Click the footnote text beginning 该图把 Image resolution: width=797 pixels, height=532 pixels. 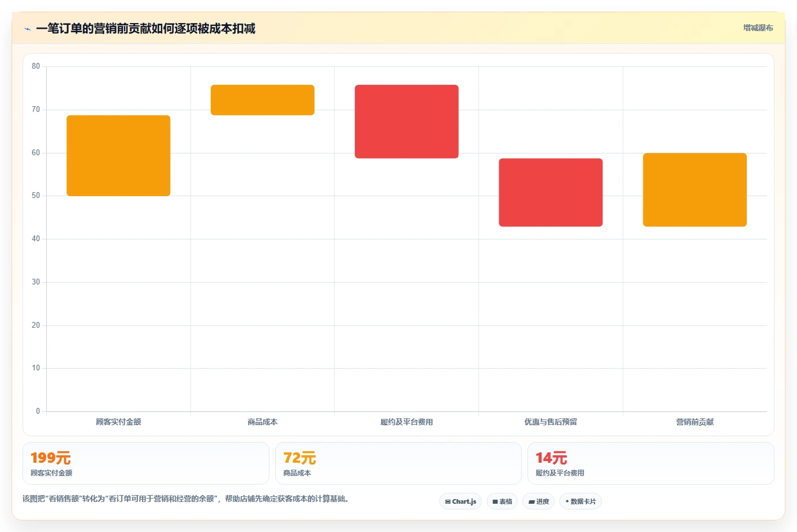[x=187, y=499]
